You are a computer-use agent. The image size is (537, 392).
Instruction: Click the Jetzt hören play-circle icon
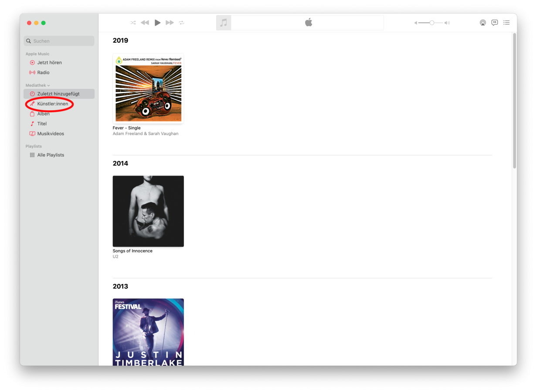pos(32,63)
